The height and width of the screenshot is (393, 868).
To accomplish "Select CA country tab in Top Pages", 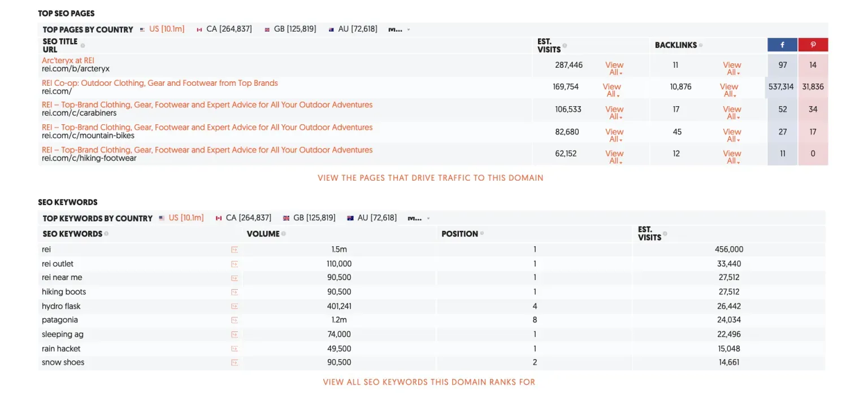I will tap(224, 29).
